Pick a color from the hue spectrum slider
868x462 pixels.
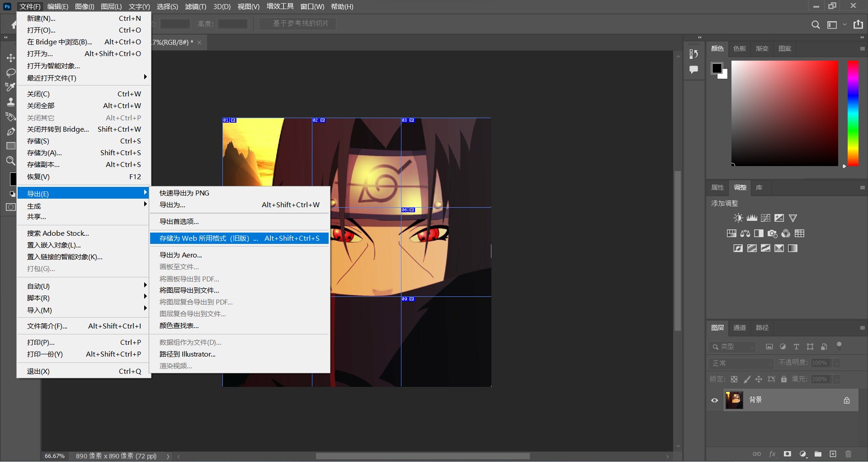tap(853, 113)
